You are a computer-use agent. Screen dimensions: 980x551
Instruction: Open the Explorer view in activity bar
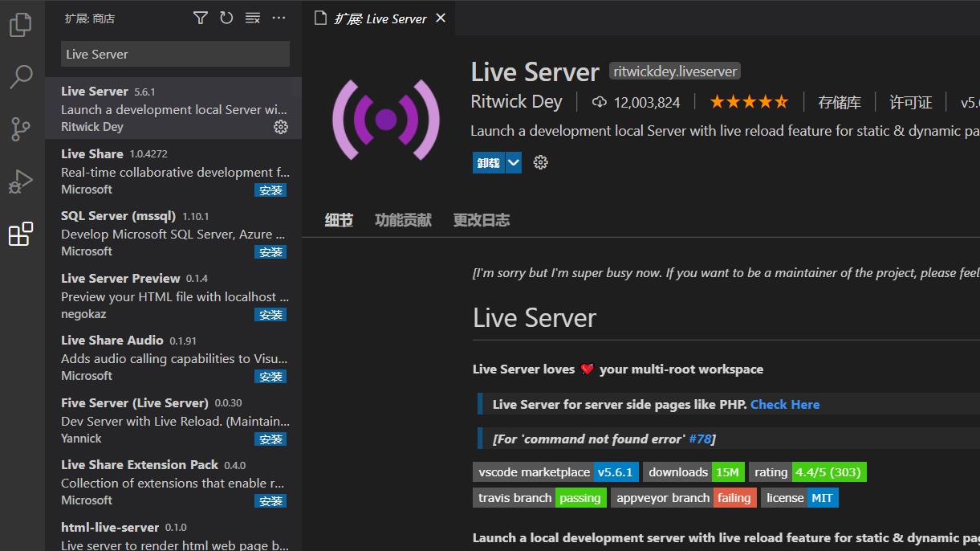click(x=21, y=26)
